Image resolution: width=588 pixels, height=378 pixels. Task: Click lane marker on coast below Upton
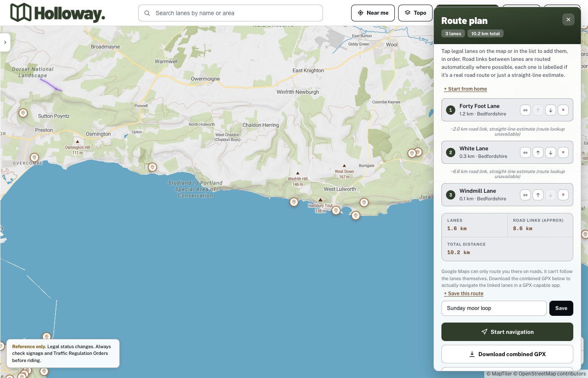point(152,167)
